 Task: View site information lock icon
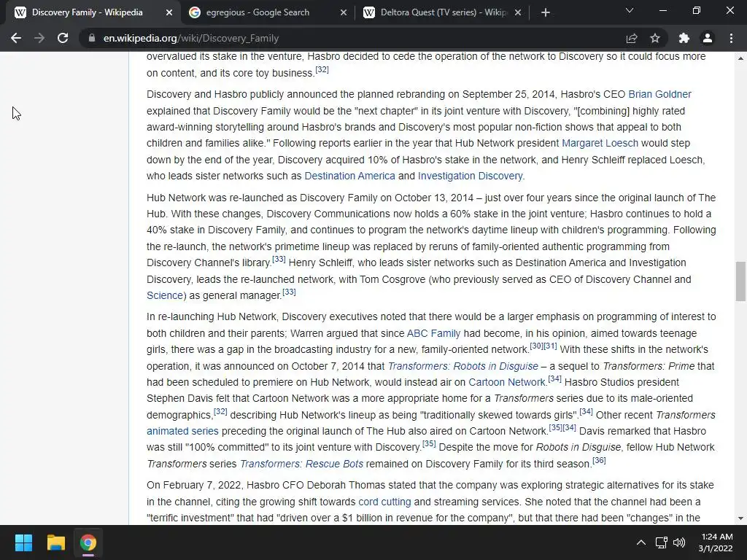coord(91,38)
